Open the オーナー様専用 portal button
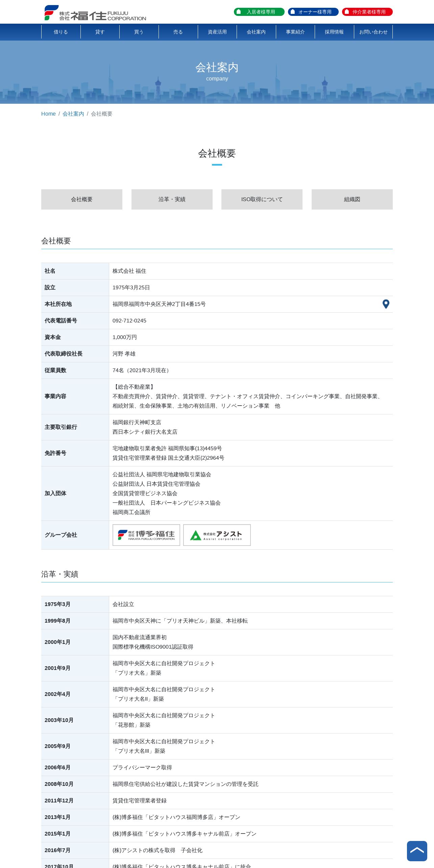Viewport: 434px width, 868px height. [313, 12]
